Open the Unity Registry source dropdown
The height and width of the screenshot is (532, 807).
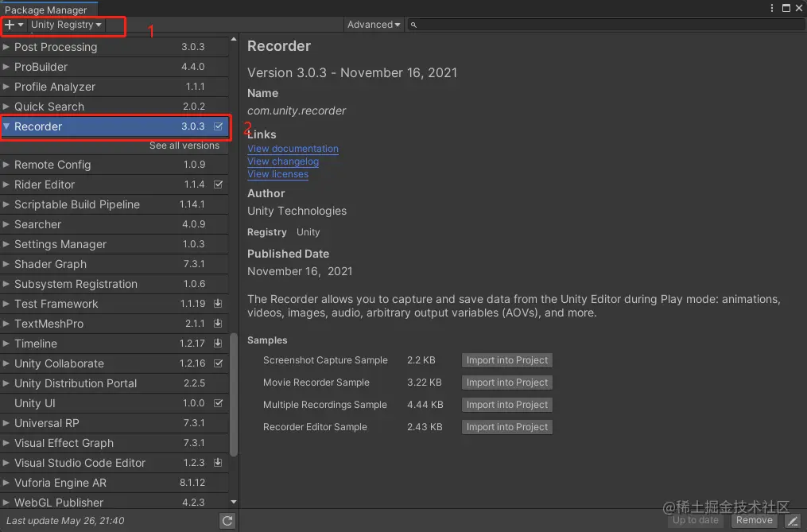tap(66, 24)
